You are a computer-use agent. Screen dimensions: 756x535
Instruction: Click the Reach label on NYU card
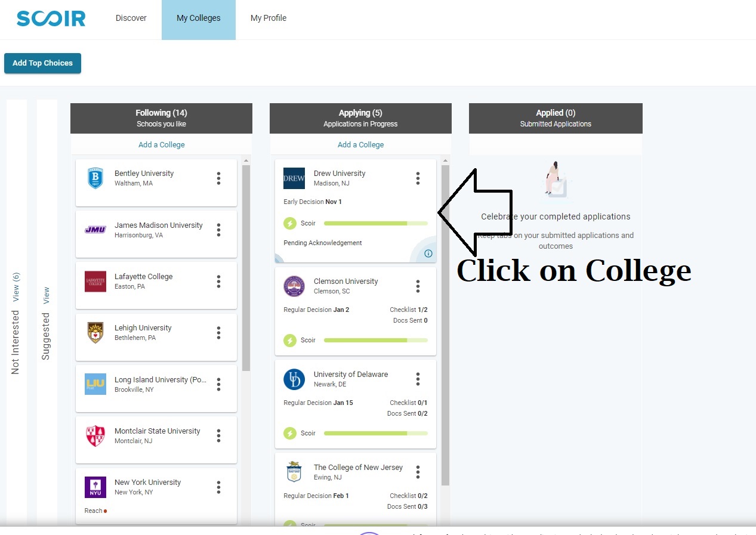click(93, 511)
